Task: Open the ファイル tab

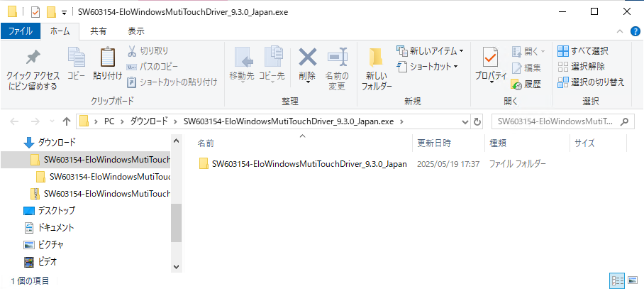Action: pyautogui.click(x=21, y=31)
